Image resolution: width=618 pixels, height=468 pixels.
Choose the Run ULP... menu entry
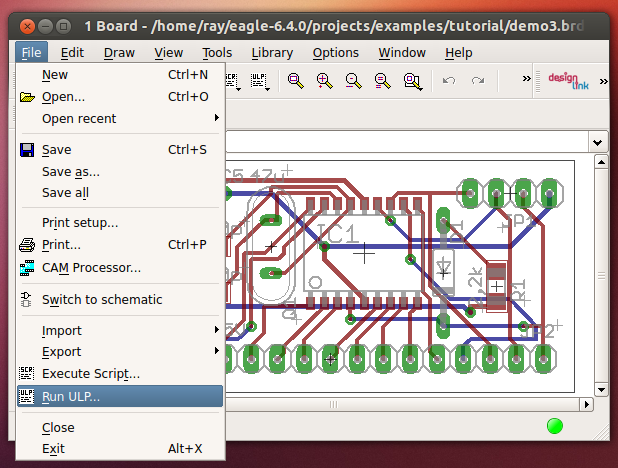(120, 396)
